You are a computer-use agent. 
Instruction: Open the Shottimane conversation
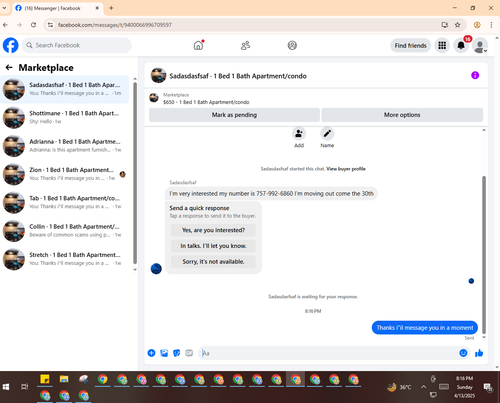coord(65,117)
